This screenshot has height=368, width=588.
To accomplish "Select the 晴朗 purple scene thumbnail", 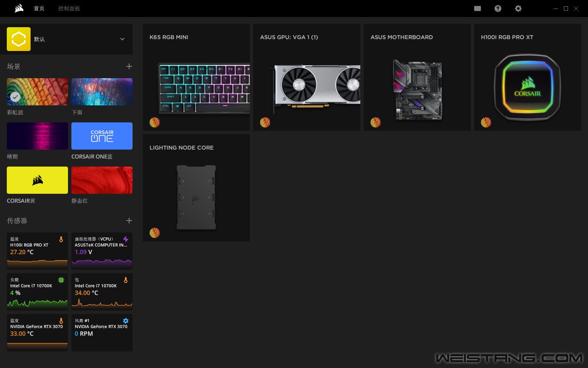I will point(37,136).
